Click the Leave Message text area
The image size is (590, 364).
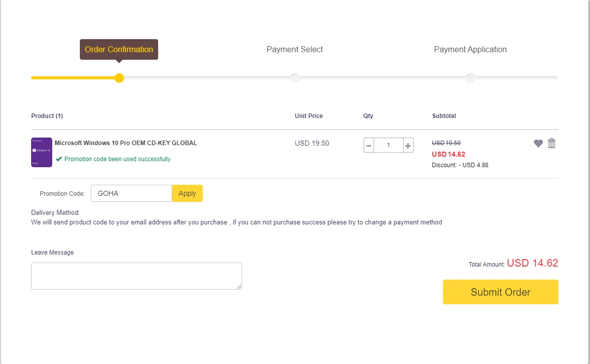[x=136, y=276]
